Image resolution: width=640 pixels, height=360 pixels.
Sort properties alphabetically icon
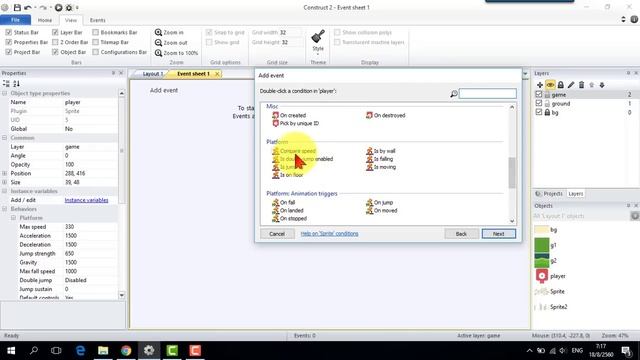click(x=16, y=84)
